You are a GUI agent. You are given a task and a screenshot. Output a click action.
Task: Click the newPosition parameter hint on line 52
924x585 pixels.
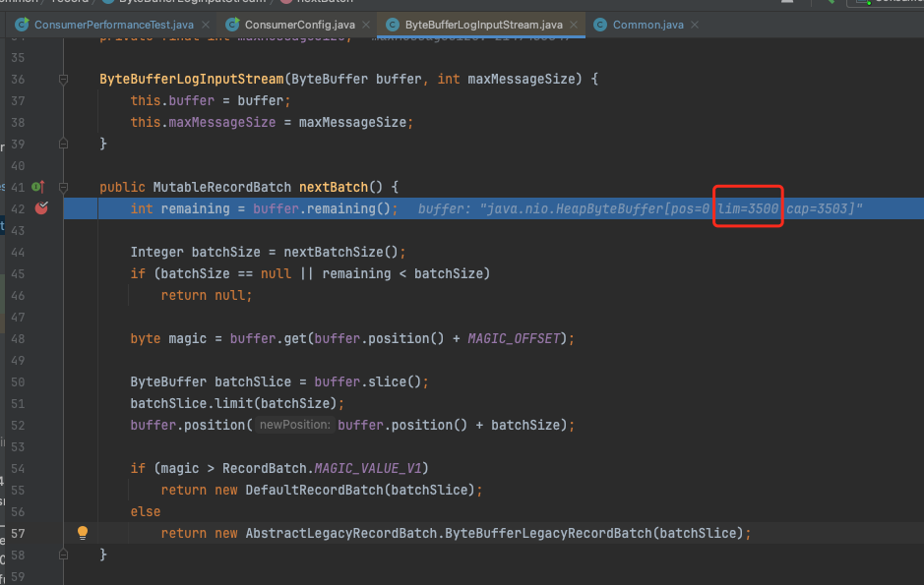[294, 425]
